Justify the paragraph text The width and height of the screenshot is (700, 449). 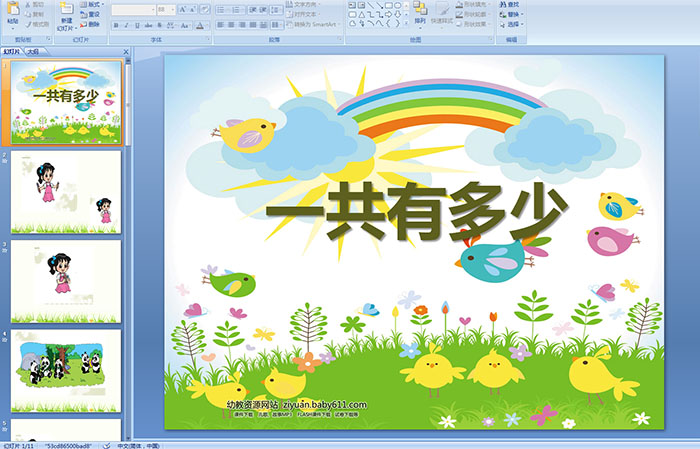click(253, 25)
